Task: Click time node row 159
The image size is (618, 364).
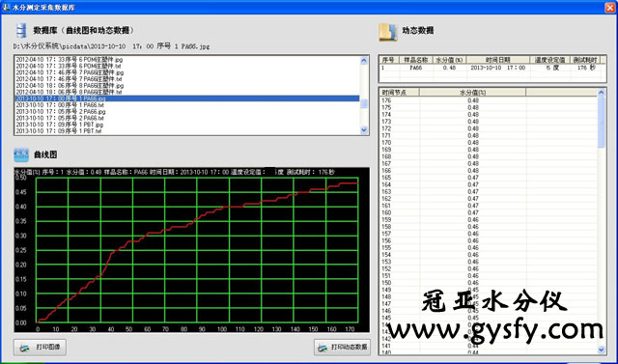Action: pyautogui.click(x=489, y=220)
